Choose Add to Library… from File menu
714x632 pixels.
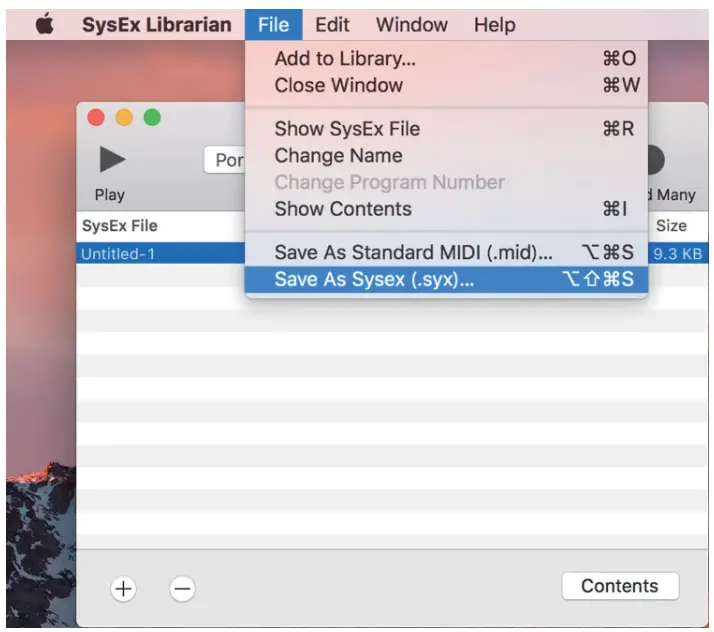click(446, 58)
